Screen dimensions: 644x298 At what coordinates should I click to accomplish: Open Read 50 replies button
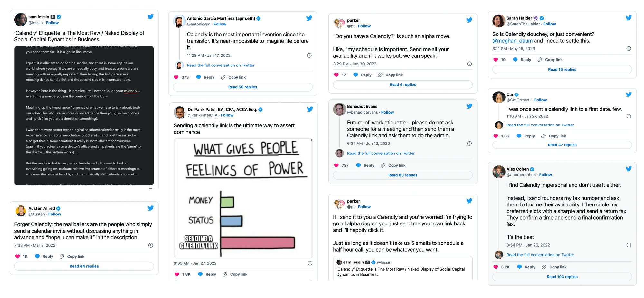pyautogui.click(x=243, y=87)
